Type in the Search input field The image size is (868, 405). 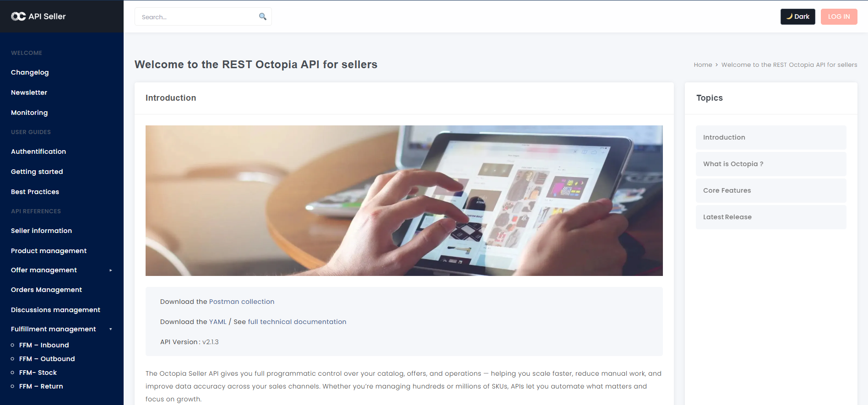197,17
